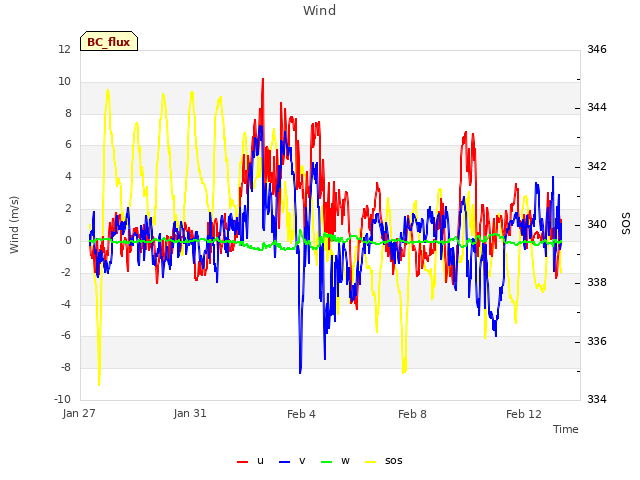Toggle the 'w' legend text
This screenshot has height=480, width=640.
345,461
